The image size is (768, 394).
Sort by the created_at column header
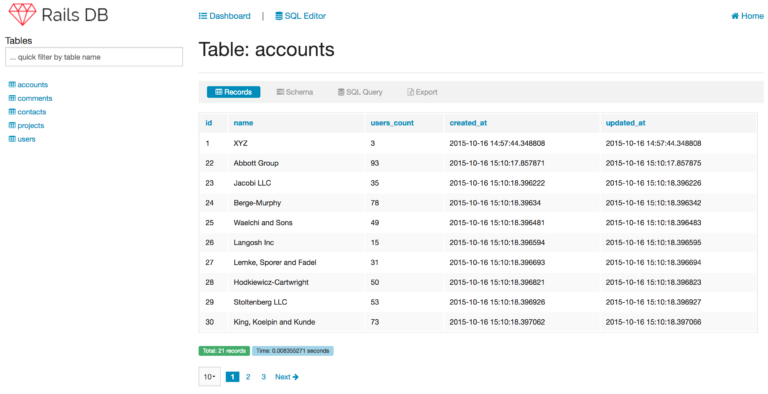[x=468, y=123]
